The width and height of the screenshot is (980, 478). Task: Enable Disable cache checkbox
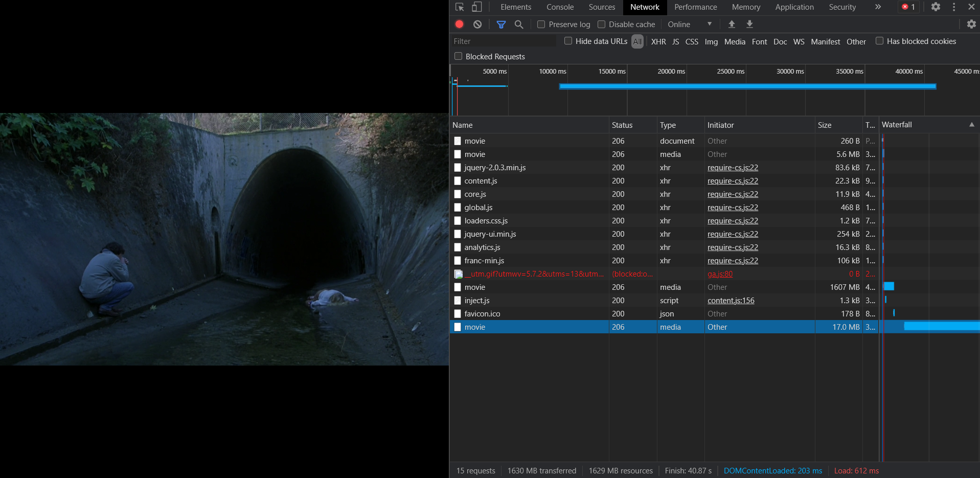[x=601, y=24]
